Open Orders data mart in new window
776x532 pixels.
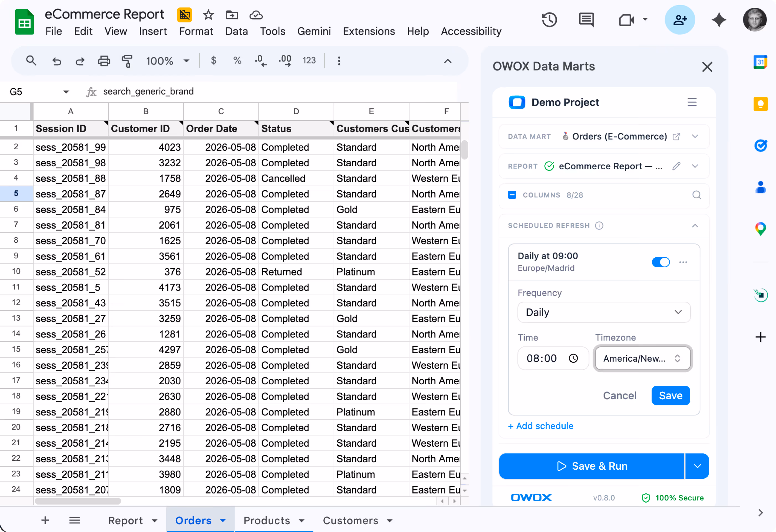(x=676, y=137)
